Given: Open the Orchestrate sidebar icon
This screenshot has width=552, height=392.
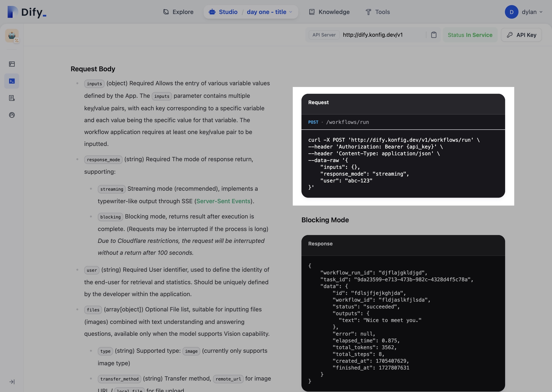Looking at the screenshot, I should [12, 64].
